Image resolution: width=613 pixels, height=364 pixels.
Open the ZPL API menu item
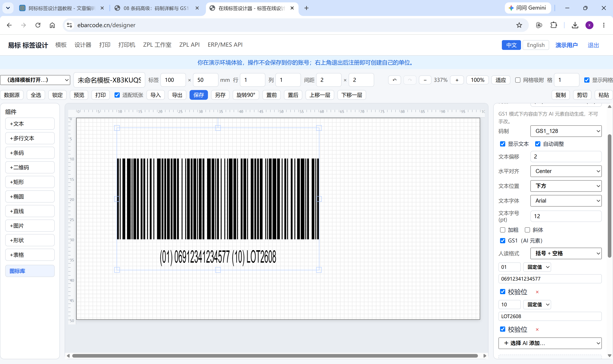coord(189,45)
